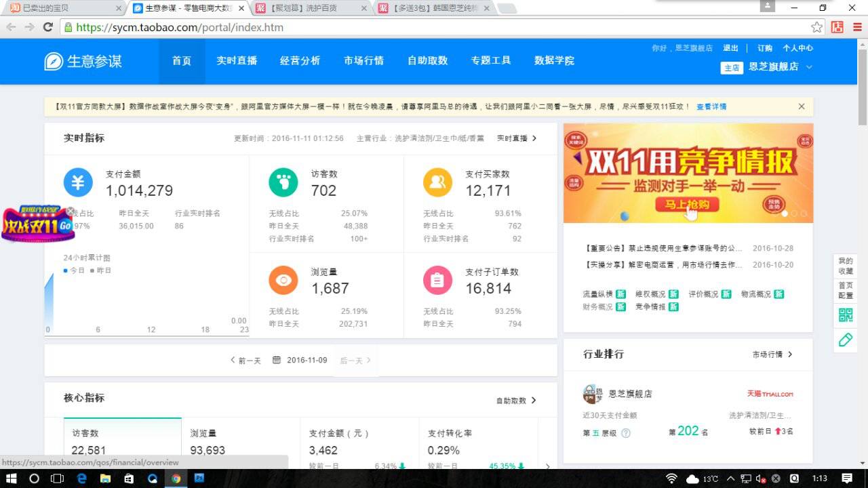The width and height of the screenshot is (868, 488).
Task: Click the 支付买家数 people icon
Action: click(437, 182)
